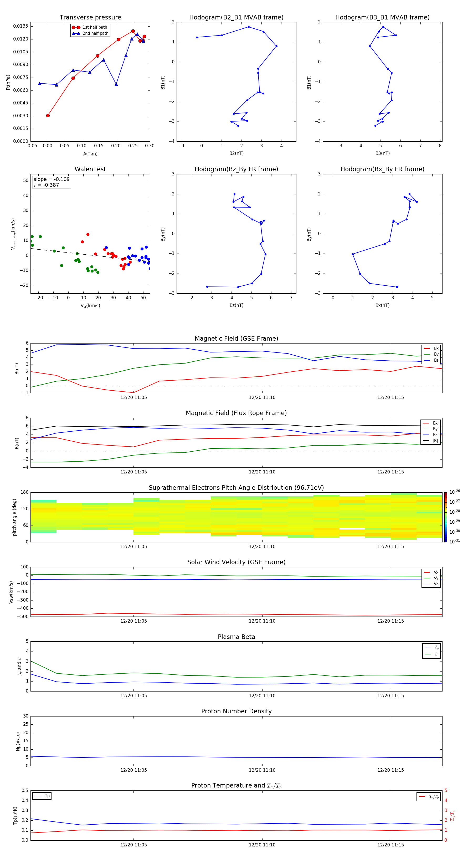
Task: Click the "Pt(nPa)" y-axis label
Action: click(8, 82)
